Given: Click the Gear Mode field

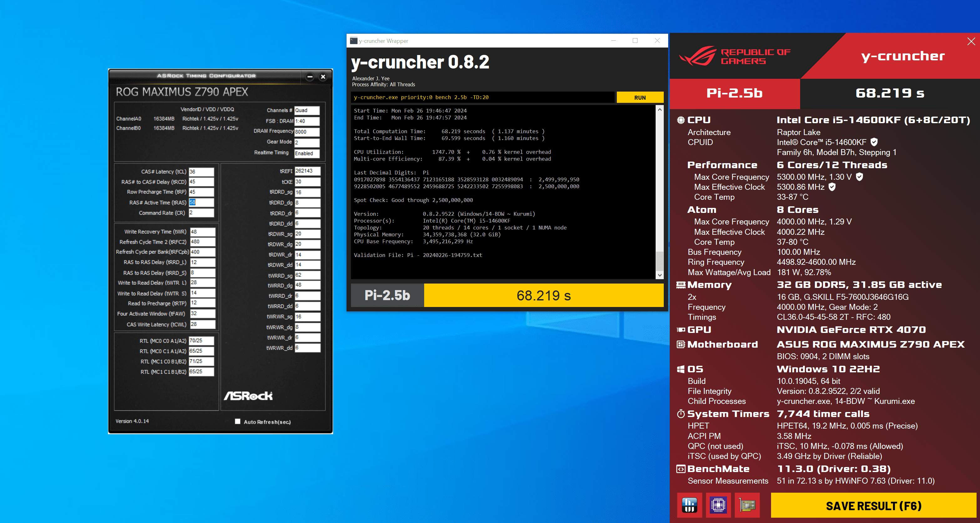Looking at the screenshot, I should pyautogui.click(x=307, y=143).
